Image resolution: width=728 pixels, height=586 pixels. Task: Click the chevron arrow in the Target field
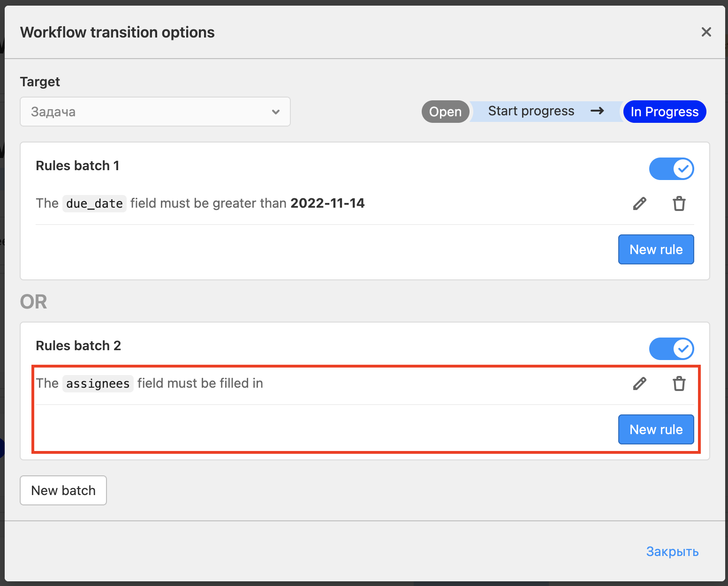click(276, 112)
